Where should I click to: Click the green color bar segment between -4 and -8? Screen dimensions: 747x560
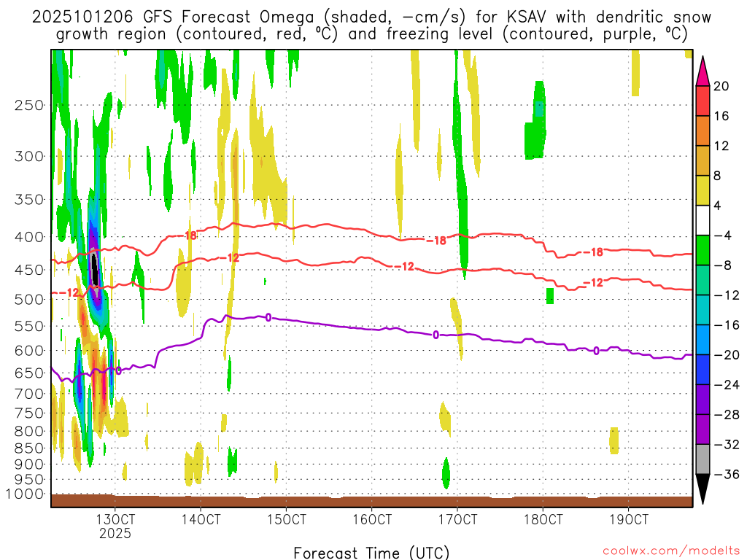click(x=703, y=250)
